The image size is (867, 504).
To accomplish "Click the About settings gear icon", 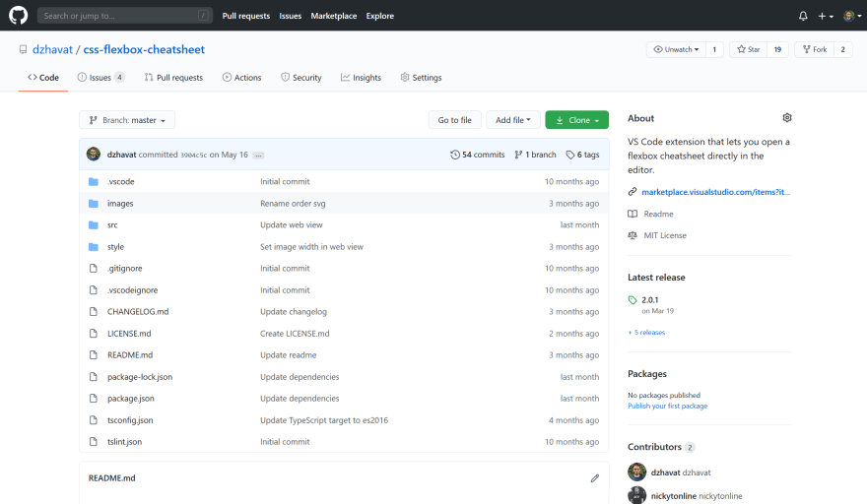I will pyautogui.click(x=787, y=118).
